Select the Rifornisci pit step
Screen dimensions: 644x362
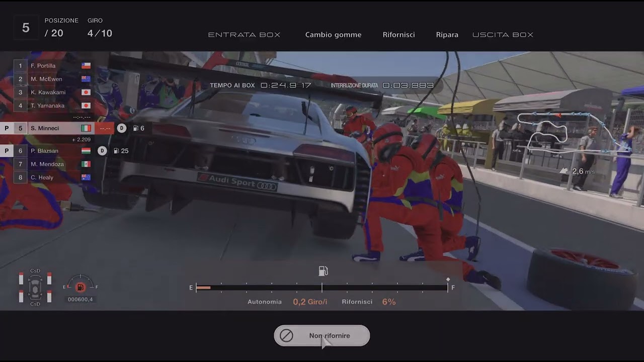pos(398,35)
